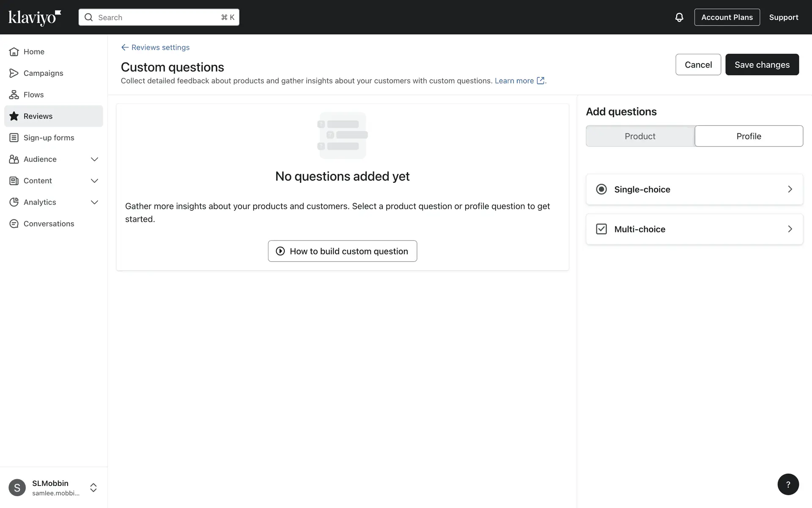Switch to the Profile tab
The width and height of the screenshot is (812, 508).
click(x=749, y=136)
